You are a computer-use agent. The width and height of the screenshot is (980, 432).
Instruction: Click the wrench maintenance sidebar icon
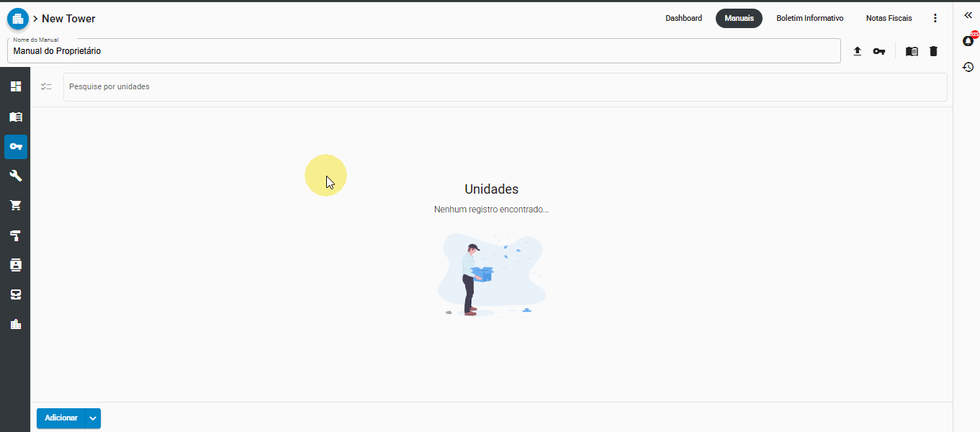click(15, 176)
